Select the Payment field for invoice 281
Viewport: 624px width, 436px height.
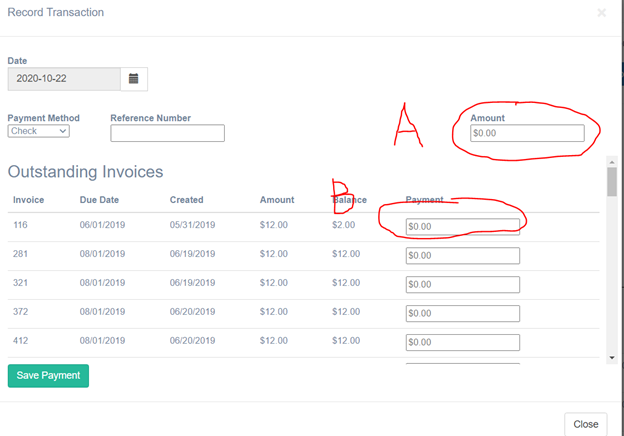click(x=462, y=255)
